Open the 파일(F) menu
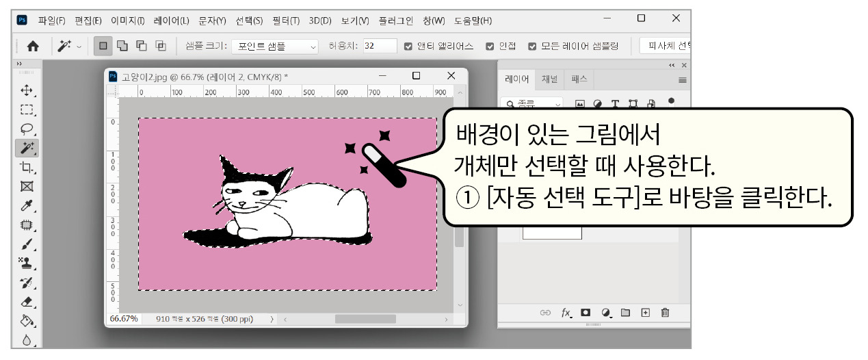The width and height of the screenshot is (868, 360). click(52, 21)
